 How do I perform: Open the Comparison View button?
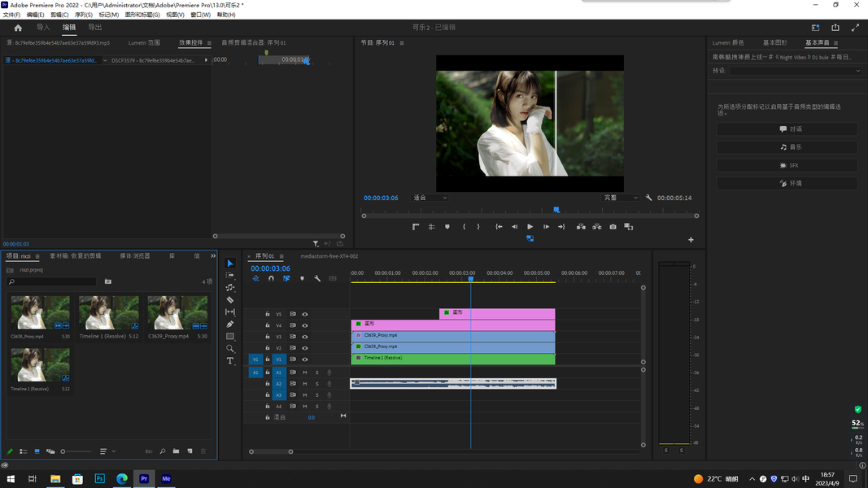pos(628,227)
